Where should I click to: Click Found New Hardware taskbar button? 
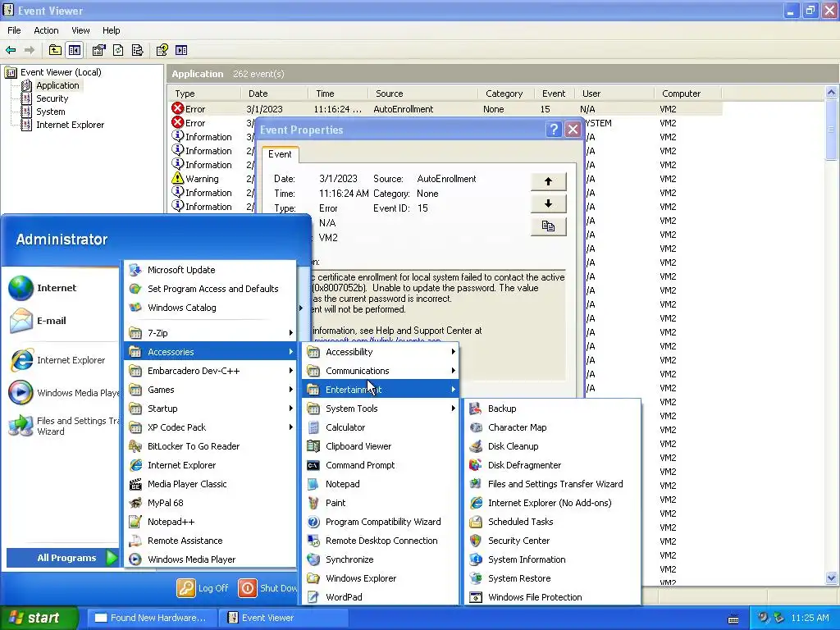tap(152, 618)
